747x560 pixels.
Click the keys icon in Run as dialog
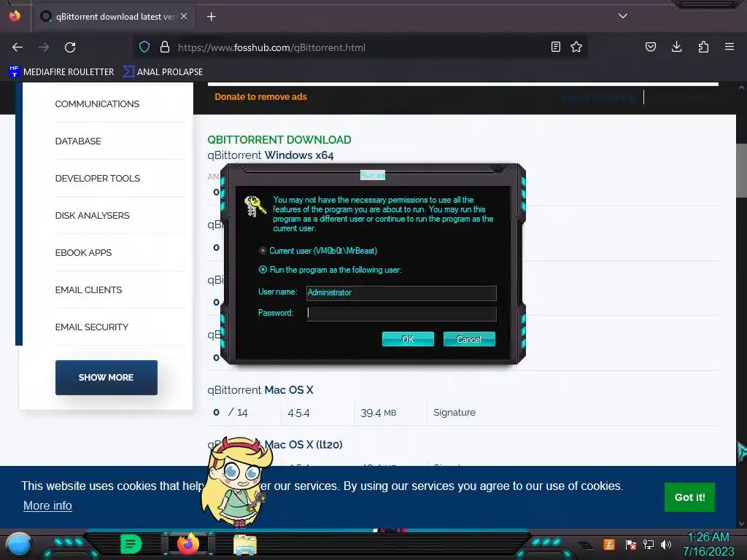255,206
